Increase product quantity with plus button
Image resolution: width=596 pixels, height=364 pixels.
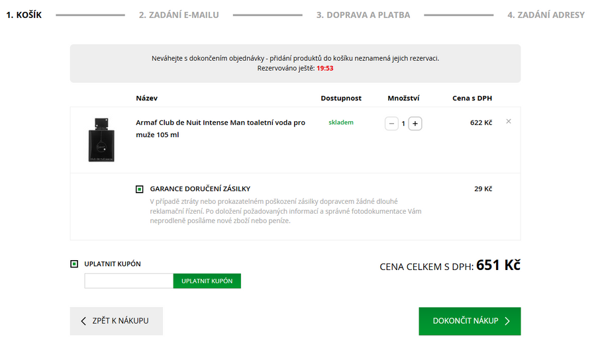click(415, 124)
